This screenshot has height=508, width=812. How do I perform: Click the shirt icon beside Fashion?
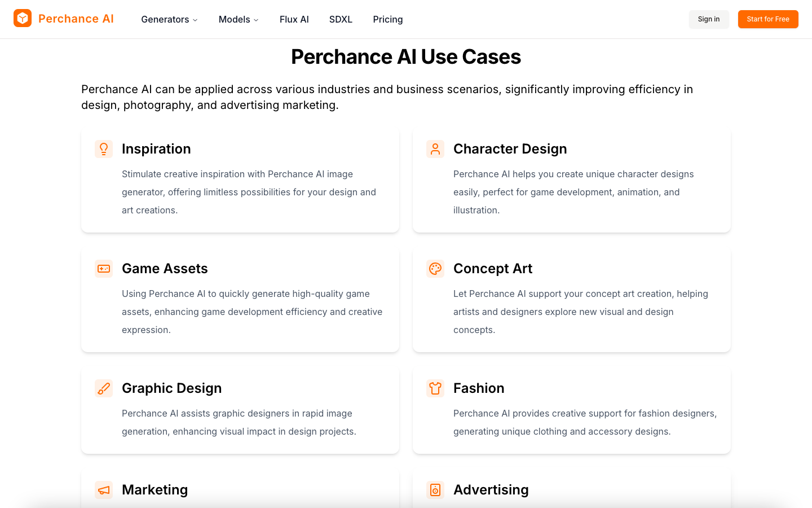(435, 388)
